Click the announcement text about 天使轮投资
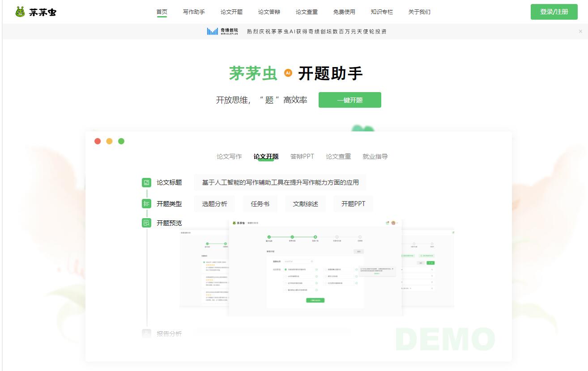 click(317, 31)
